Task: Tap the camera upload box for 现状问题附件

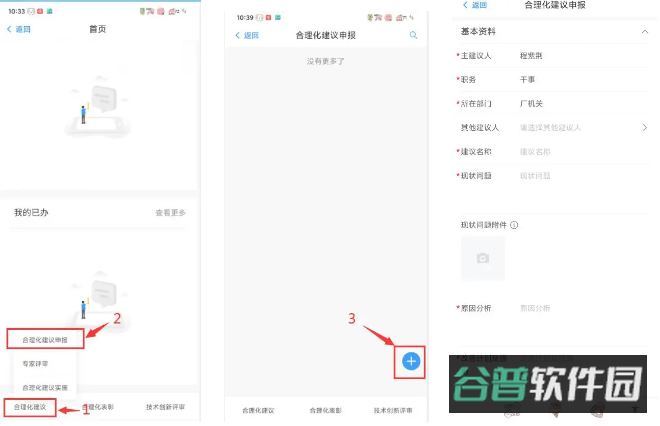Action: [x=483, y=258]
